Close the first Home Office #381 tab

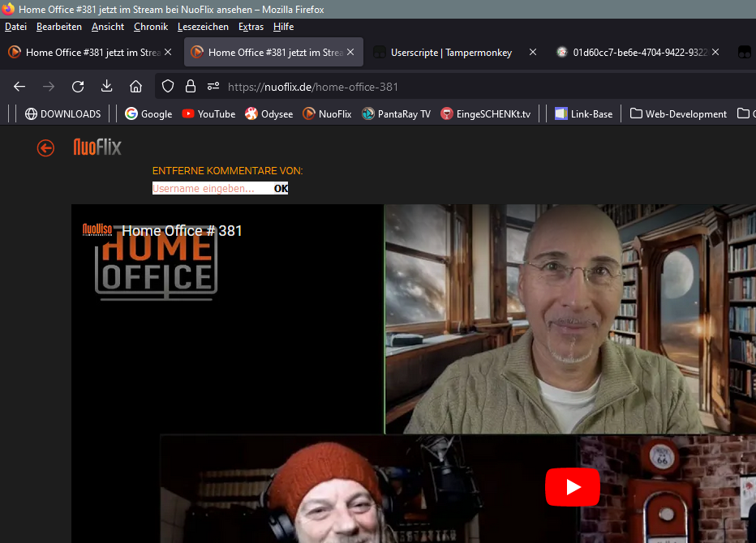(x=168, y=52)
